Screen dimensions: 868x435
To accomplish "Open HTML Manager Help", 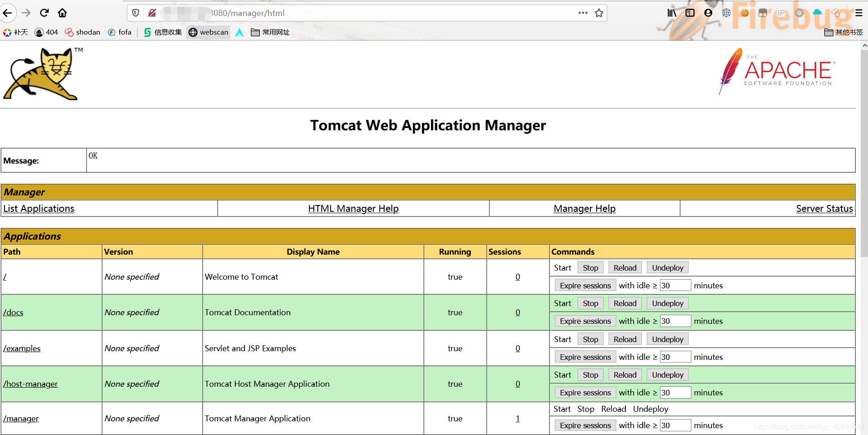I will (353, 209).
